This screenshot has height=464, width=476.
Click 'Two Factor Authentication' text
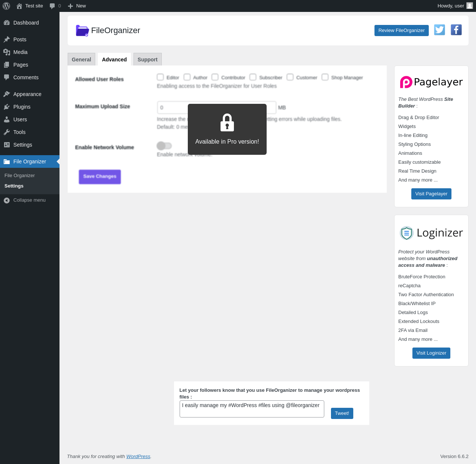tap(426, 295)
